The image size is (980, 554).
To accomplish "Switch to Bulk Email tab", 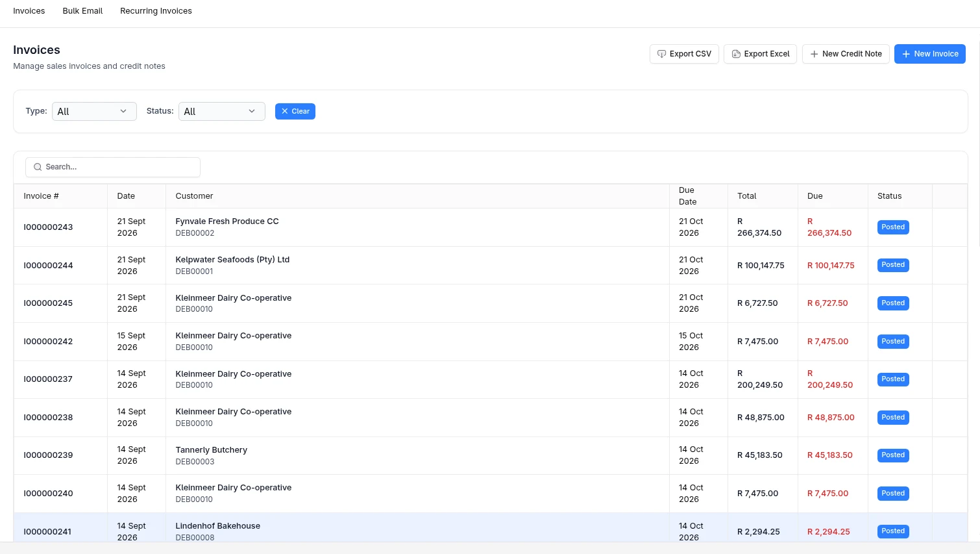I will tap(82, 11).
